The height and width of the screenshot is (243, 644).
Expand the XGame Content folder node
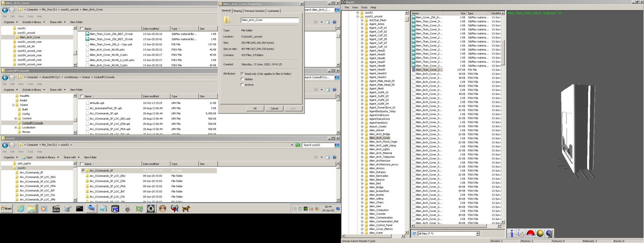(x=17, y=118)
